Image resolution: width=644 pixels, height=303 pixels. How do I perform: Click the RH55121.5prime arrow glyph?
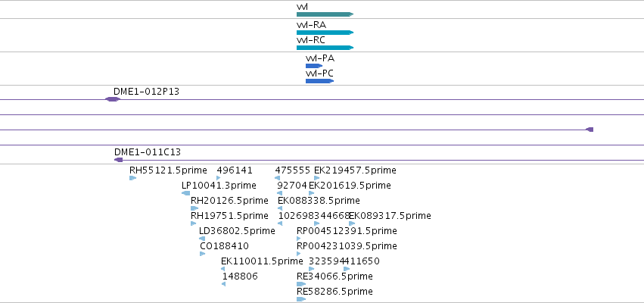click(x=132, y=178)
